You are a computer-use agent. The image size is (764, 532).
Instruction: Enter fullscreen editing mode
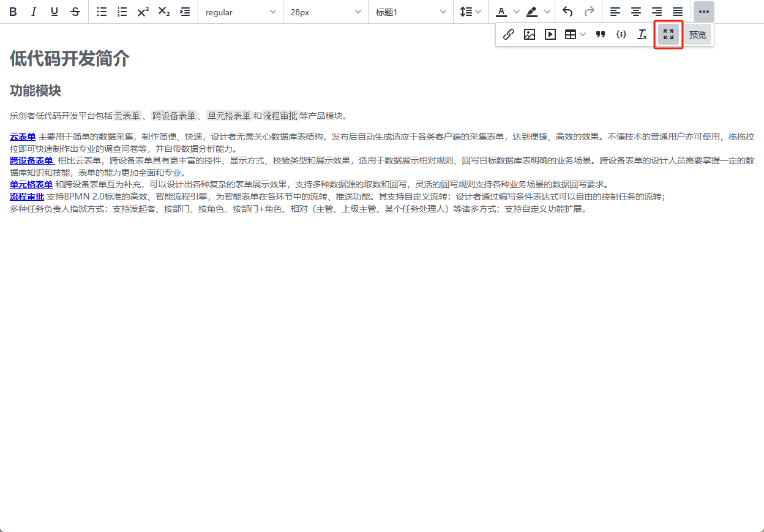(668, 35)
